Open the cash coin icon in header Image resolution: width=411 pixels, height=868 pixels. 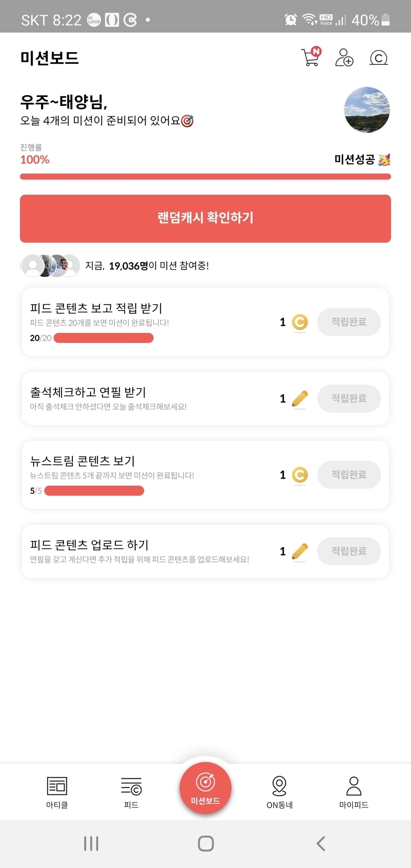tap(379, 58)
